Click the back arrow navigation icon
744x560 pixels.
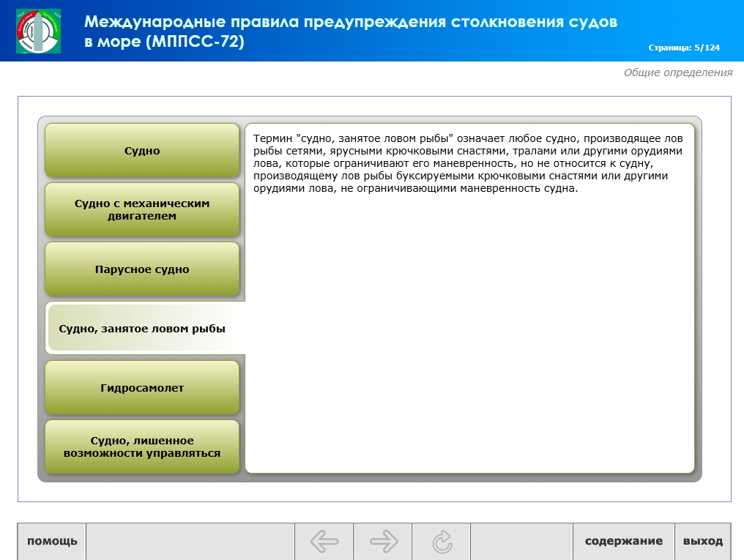(x=324, y=541)
